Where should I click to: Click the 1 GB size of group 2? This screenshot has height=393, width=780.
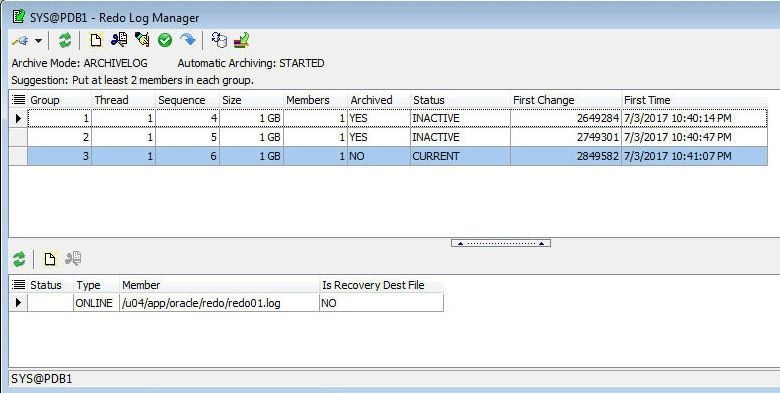tap(251, 137)
